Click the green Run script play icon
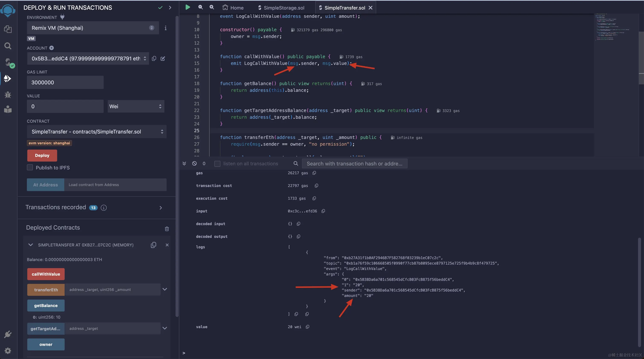Image resolution: width=644 pixels, height=359 pixels. pos(187,7)
